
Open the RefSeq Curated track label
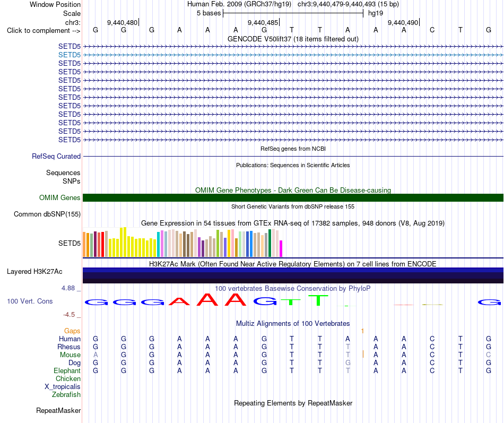click(56, 157)
